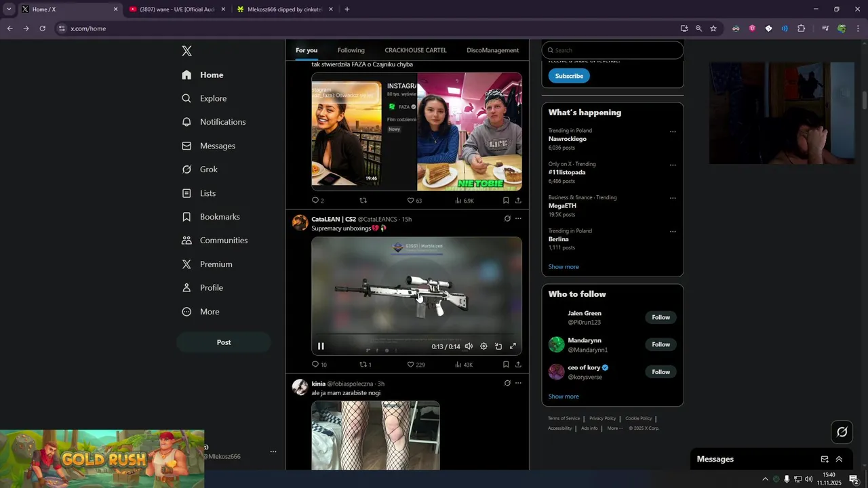The height and width of the screenshot is (488, 868).
Task: Open the more options on CataLEAN post
Action: coord(518,219)
